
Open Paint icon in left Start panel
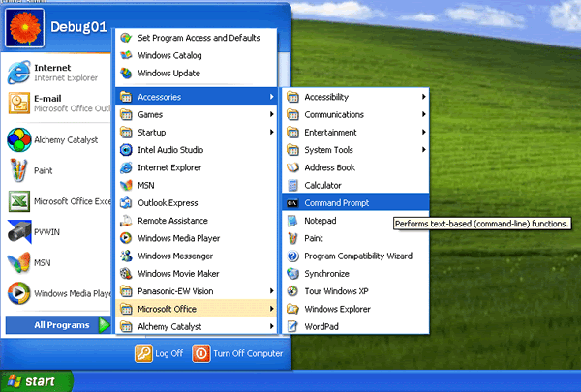click(18, 170)
